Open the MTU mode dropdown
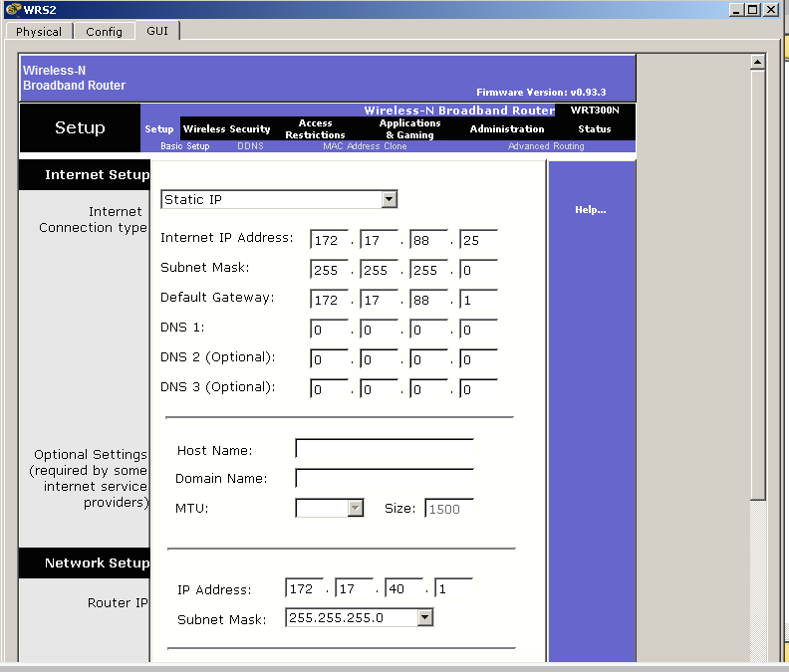This screenshot has width=789, height=672. coord(329,508)
